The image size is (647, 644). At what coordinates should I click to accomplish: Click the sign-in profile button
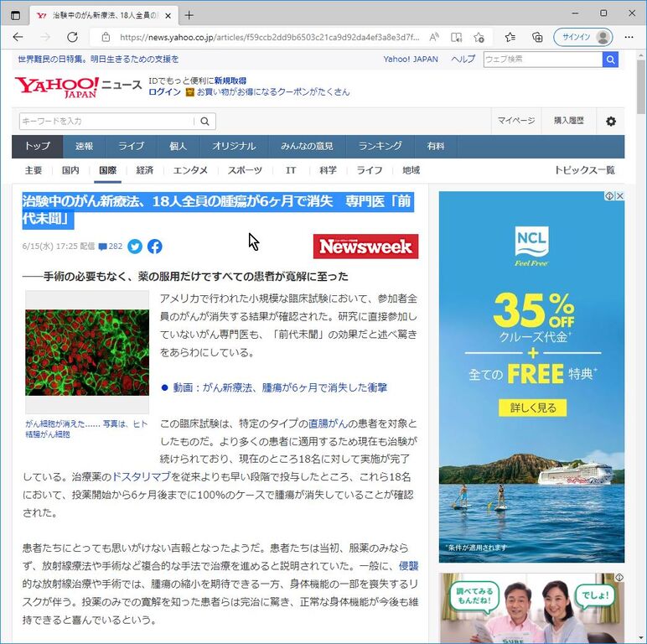tap(583, 37)
